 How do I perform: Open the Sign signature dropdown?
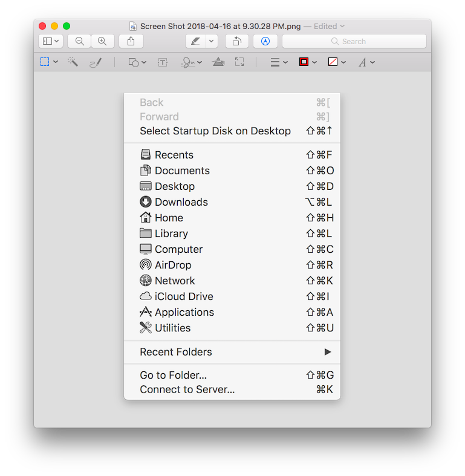pyautogui.click(x=191, y=62)
